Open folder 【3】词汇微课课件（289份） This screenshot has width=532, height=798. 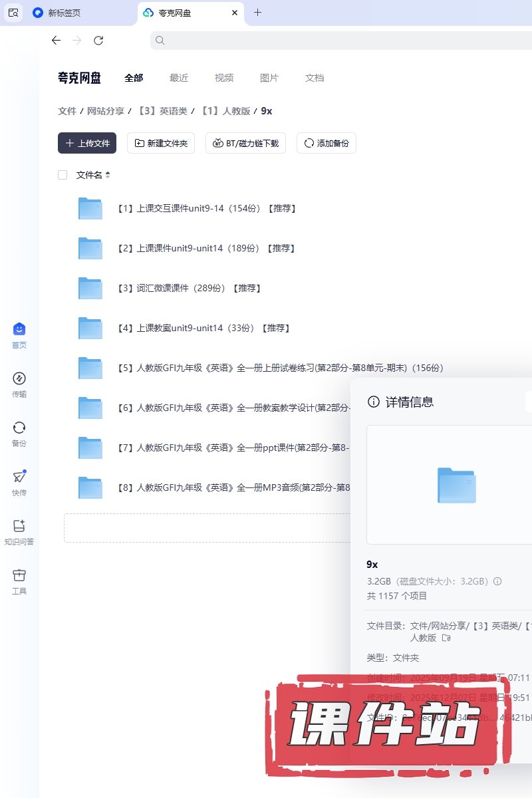click(x=188, y=288)
